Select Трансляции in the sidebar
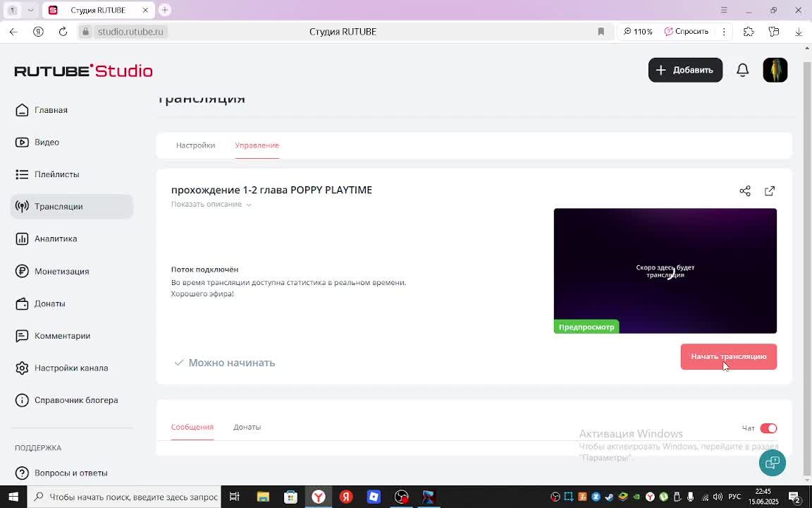Image resolution: width=812 pixels, height=508 pixels. tap(71, 206)
